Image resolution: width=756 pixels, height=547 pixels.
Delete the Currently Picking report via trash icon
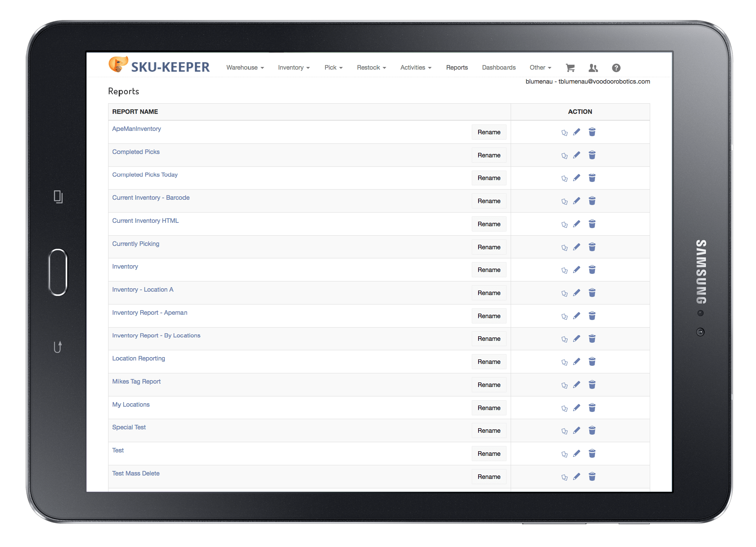click(592, 247)
